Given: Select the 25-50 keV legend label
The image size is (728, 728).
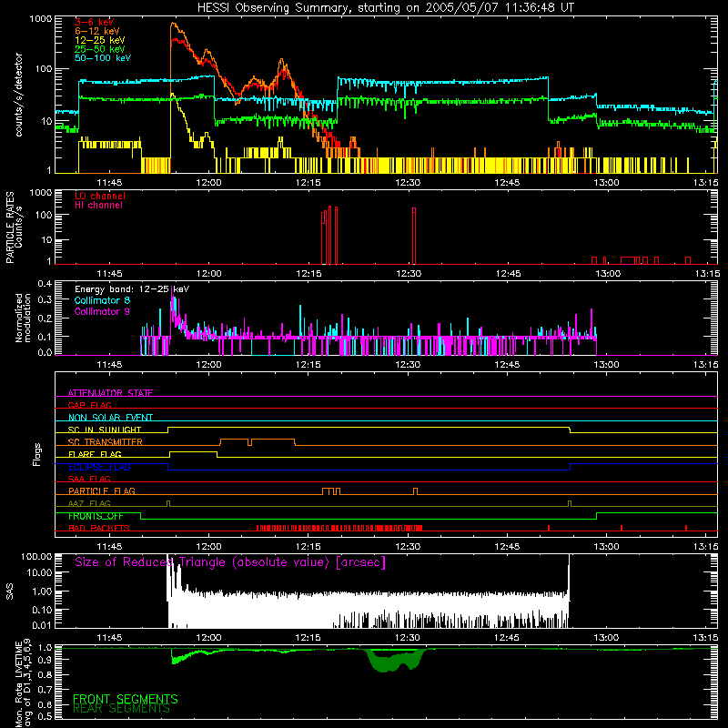Looking at the screenshot, I should [100, 49].
